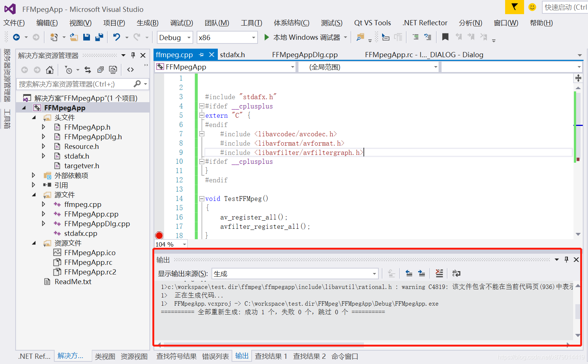Click the Navigate Backward arrow in the toolbar
Screen dimensions: 588x364
16,37
